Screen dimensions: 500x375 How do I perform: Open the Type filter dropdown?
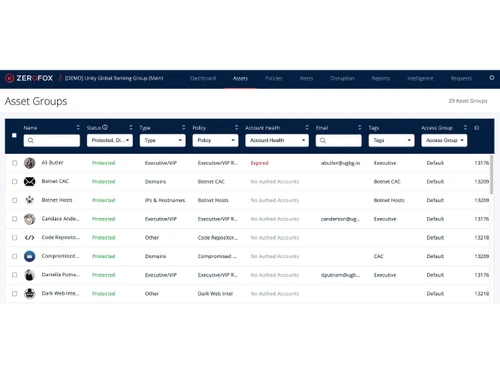coord(163,140)
